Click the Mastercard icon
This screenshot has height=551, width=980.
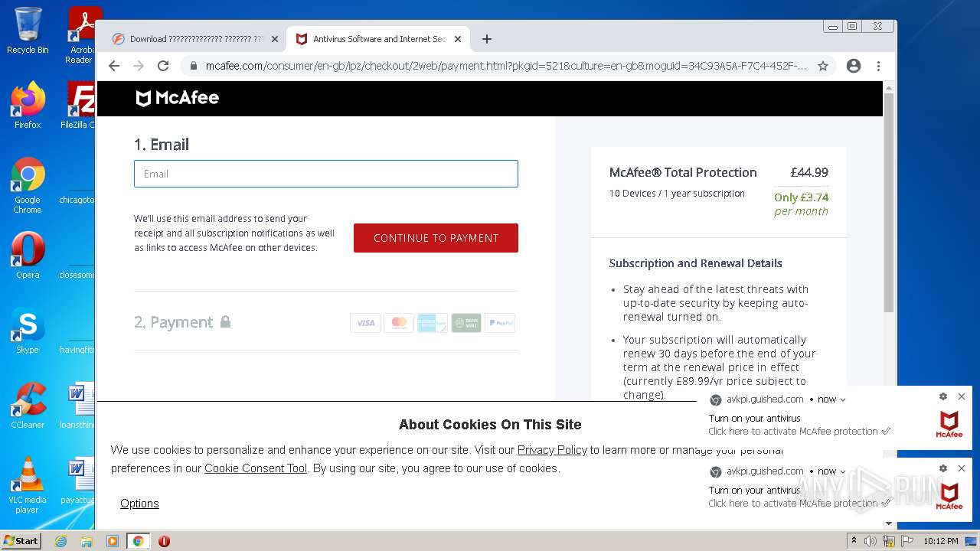coord(399,323)
